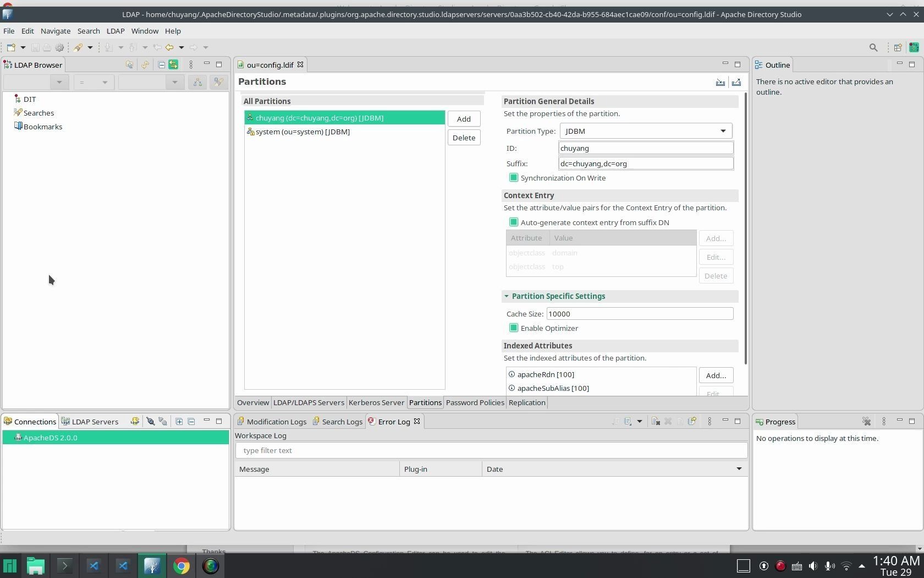Click the yellow Back arrow in toolbar
The image size is (924, 578).
point(169,47)
